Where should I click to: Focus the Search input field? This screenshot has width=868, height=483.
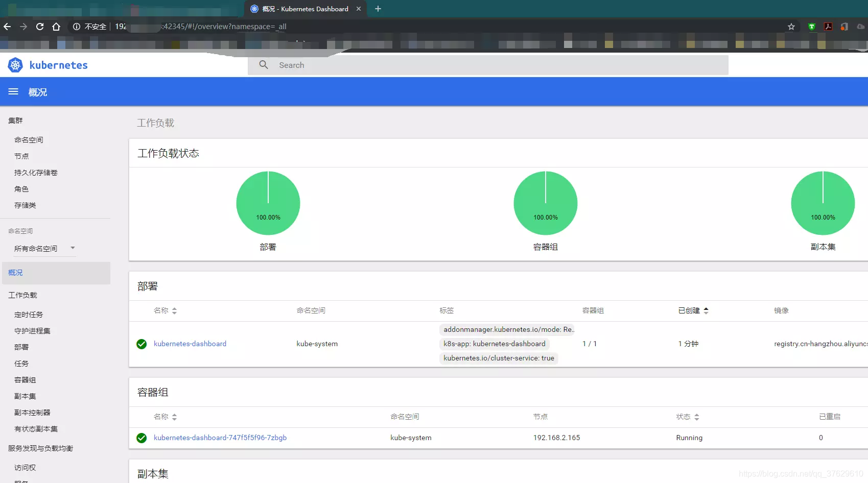[488, 65]
